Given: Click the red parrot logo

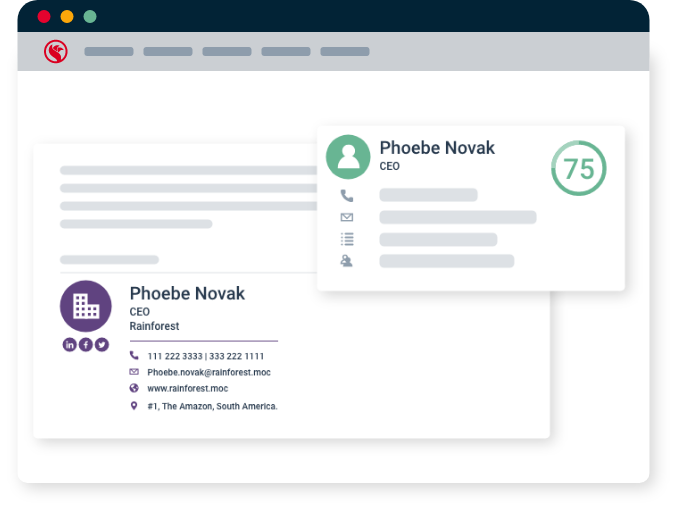Looking at the screenshot, I should coord(56,51).
